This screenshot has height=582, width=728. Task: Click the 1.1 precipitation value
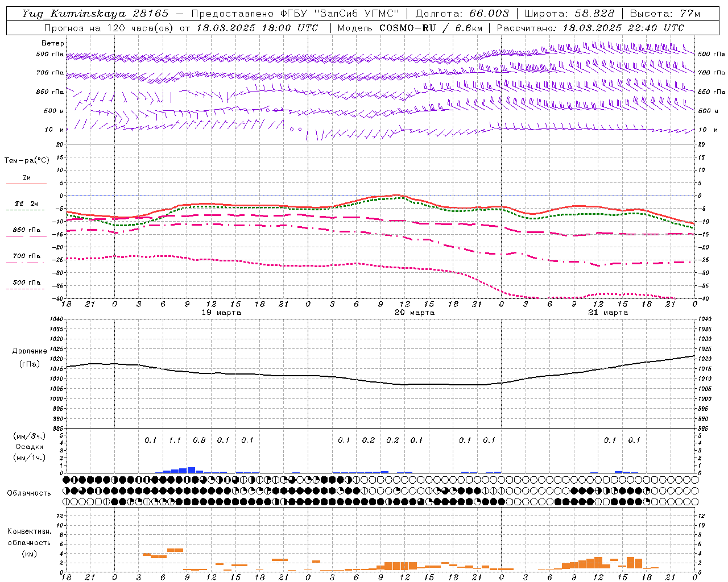pos(175,440)
